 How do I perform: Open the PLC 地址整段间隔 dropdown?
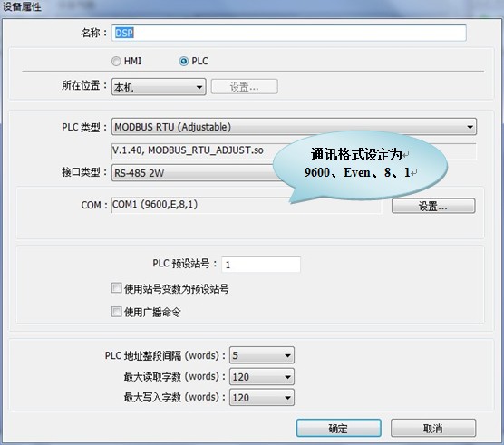262,355
